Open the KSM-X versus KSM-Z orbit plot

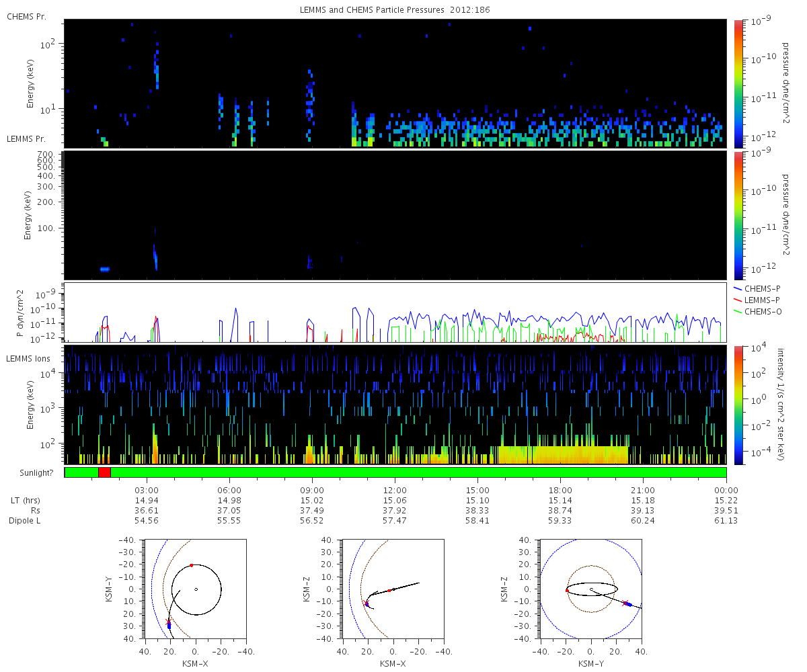393,589
